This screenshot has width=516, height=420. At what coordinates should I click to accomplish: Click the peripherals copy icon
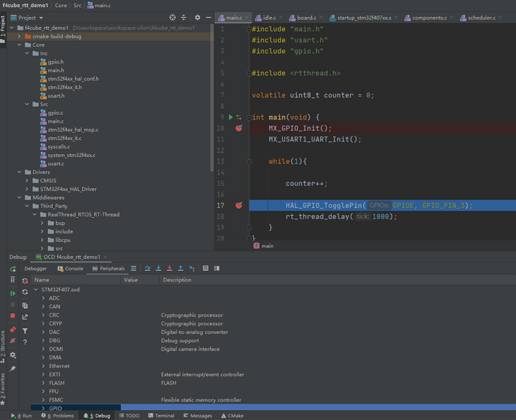coord(25,305)
